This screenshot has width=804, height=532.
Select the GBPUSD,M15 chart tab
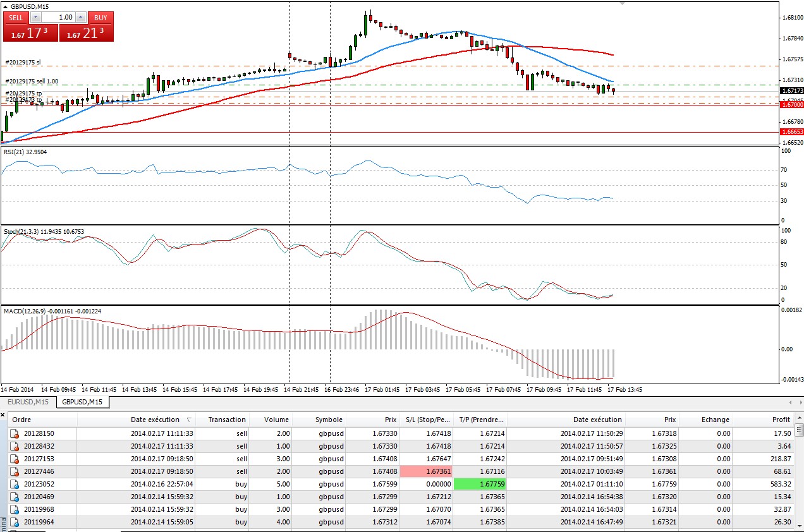click(83, 402)
